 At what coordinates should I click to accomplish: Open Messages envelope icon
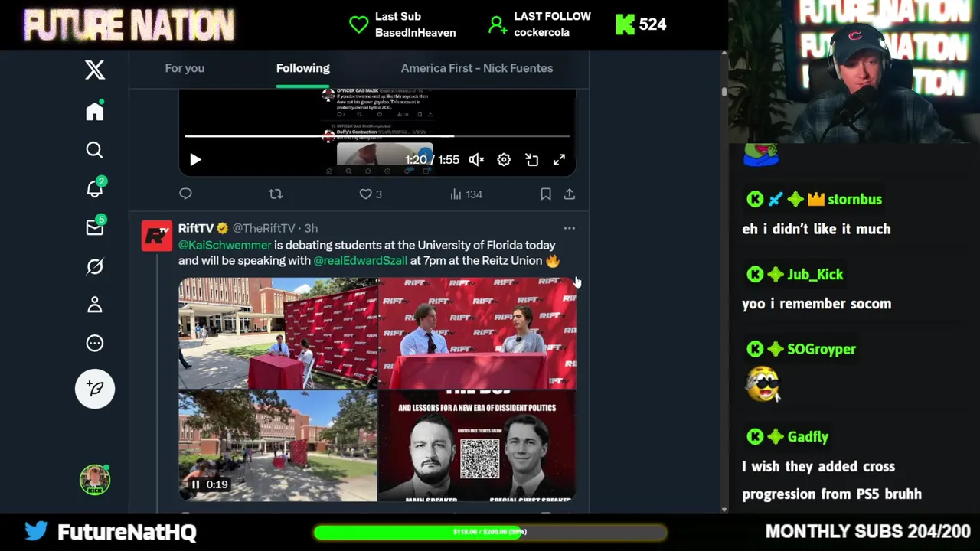[95, 227]
